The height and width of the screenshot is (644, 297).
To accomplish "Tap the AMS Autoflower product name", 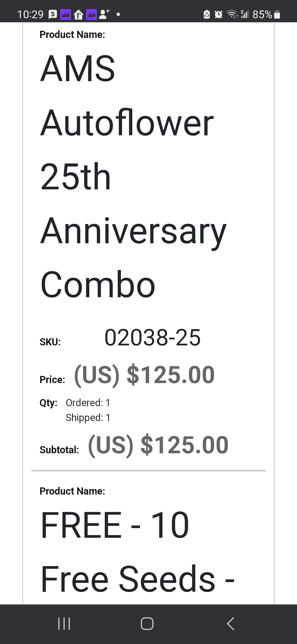I will 133,176.
